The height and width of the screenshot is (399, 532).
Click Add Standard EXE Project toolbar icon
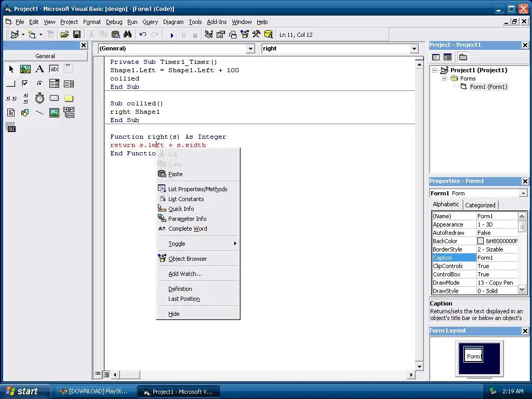point(15,35)
